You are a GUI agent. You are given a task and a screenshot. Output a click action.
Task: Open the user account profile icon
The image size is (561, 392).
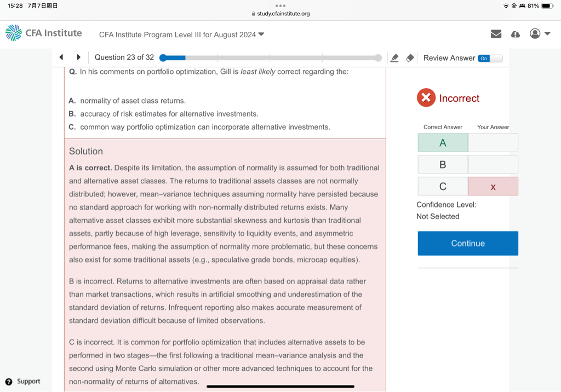535,33
